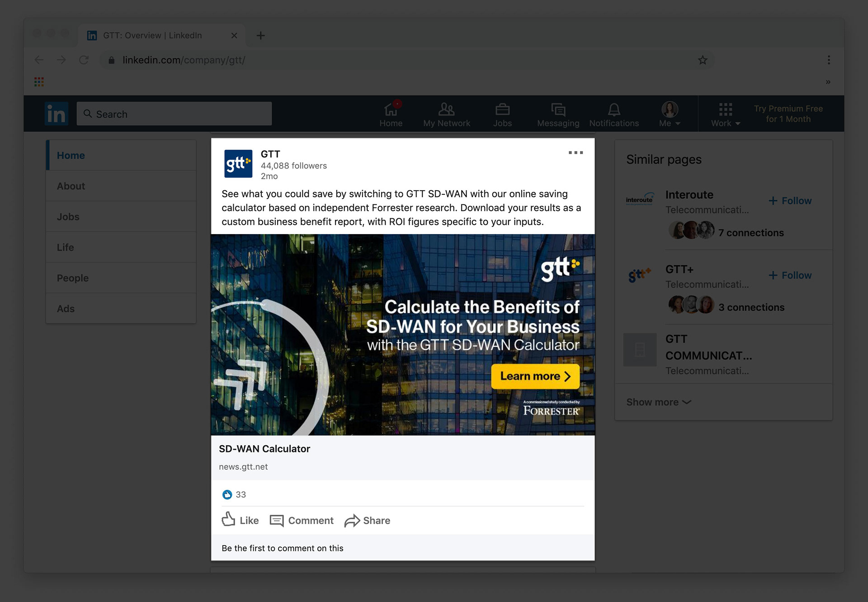View the 33 reactions on the post
The image size is (868, 602).
(x=234, y=494)
